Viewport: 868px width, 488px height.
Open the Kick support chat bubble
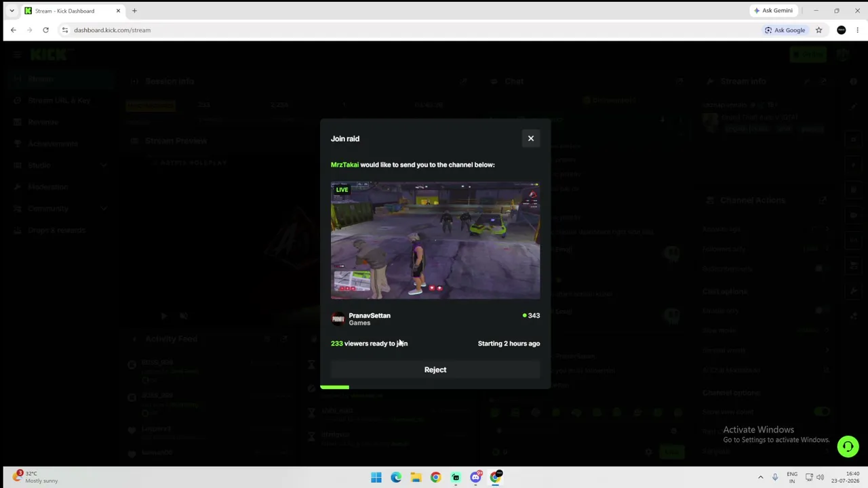[848, 446]
